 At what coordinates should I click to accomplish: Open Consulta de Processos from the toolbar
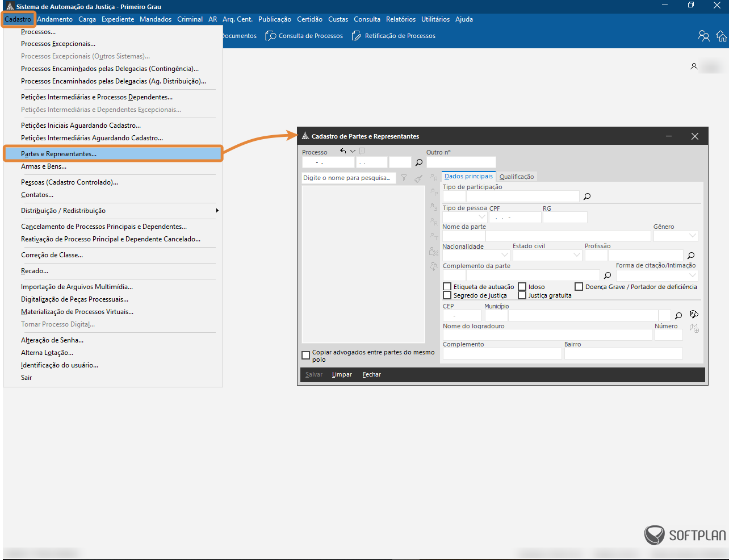(x=304, y=36)
